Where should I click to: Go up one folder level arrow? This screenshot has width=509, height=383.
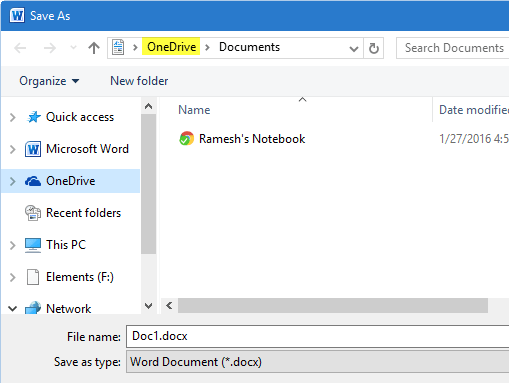click(x=94, y=48)
